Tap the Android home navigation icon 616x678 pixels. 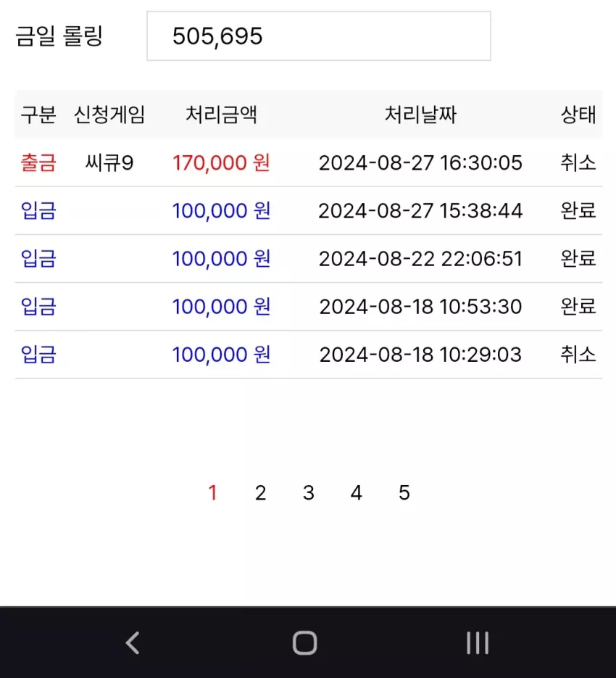coord(305,643)
